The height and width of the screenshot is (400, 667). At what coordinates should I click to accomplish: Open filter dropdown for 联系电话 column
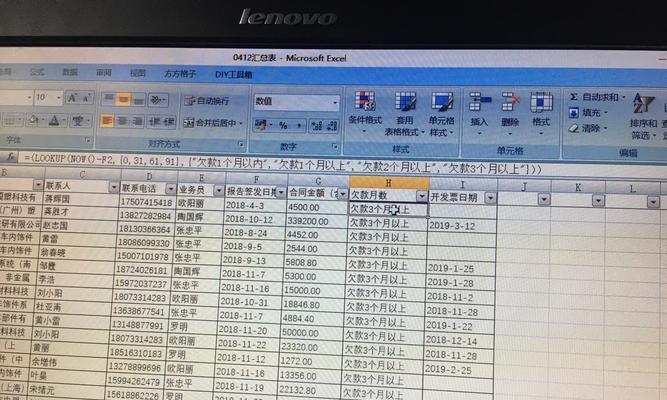click(171, 189)
